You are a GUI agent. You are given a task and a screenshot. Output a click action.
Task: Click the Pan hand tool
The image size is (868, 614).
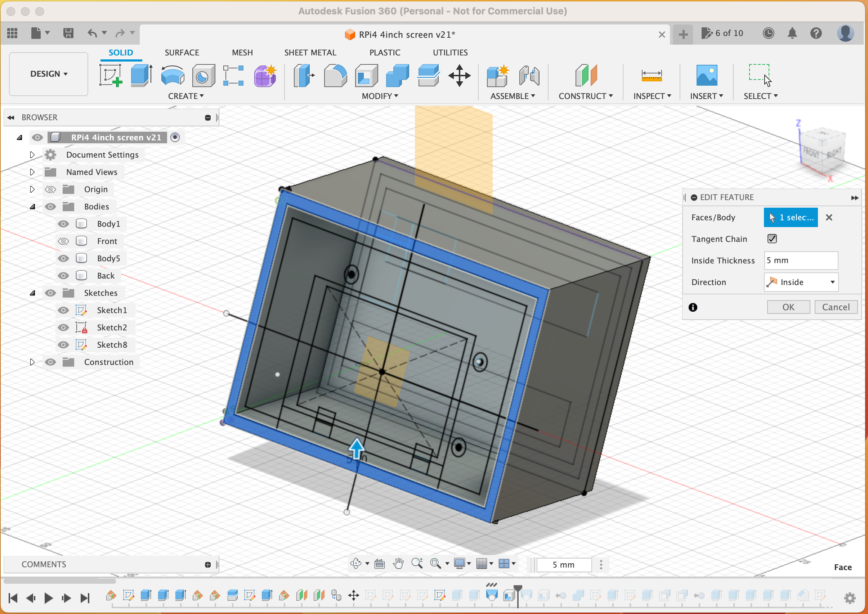[398, 564]
